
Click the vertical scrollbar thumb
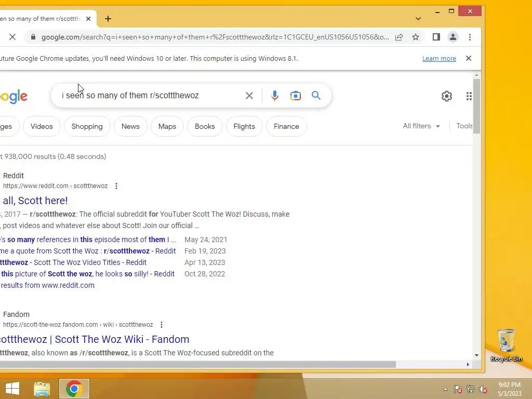coord(477,106)
